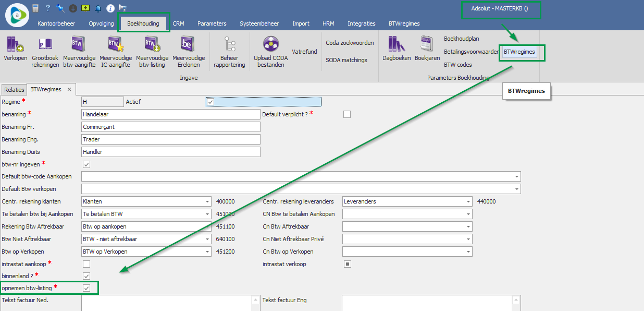This screenshot has width=644, height=311.
Task: Switch to the Relaties tab
Action: click(x=14, y=90)
